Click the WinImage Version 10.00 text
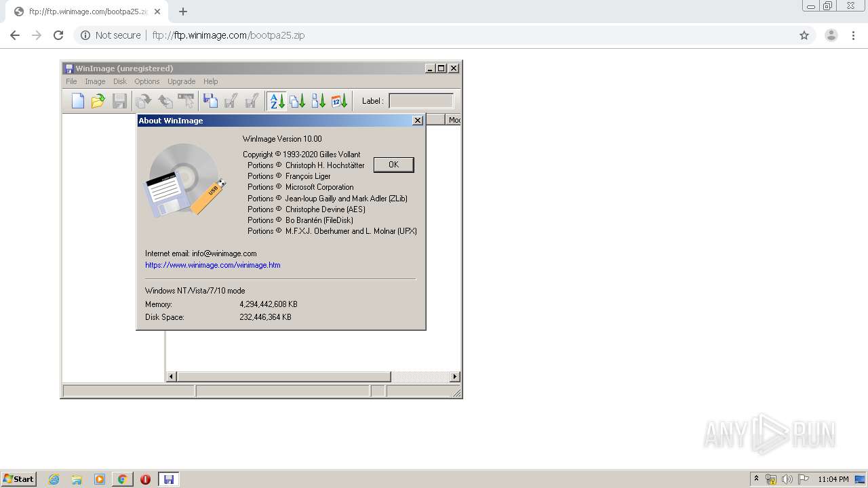This screenshot has height=488, width=868. click(282, 139)
